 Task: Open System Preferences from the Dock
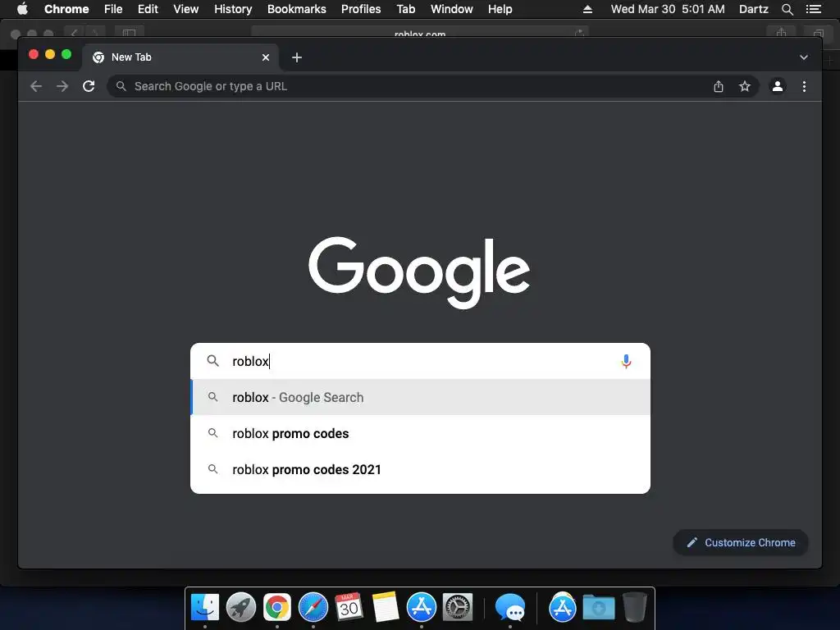click(x=458, y=607)
